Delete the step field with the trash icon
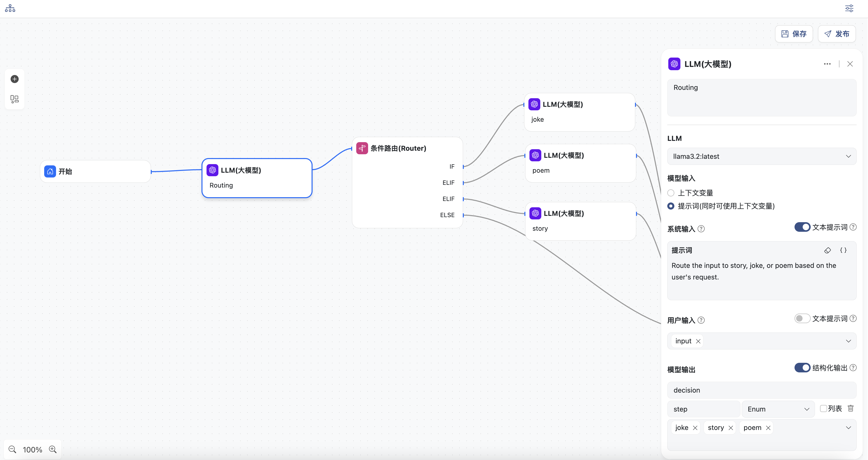This screenshot has height=460, width=868. pyautogui.click(x=851, y=408)
